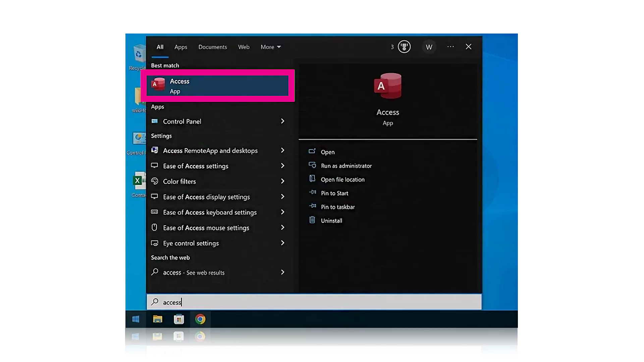Choose Pin to taskbar for Access
The width and height of the screenshot is (644, 362).
tap(338, 207)
